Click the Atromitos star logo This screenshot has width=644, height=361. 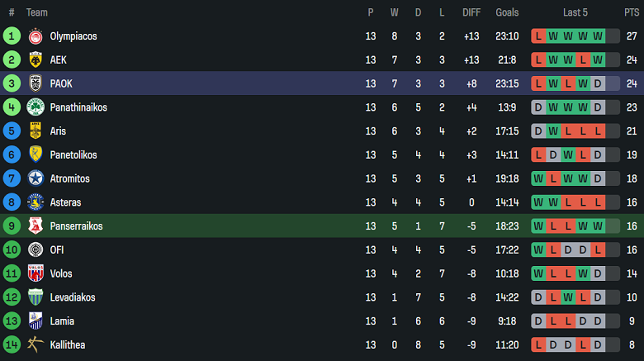[36, 178]
